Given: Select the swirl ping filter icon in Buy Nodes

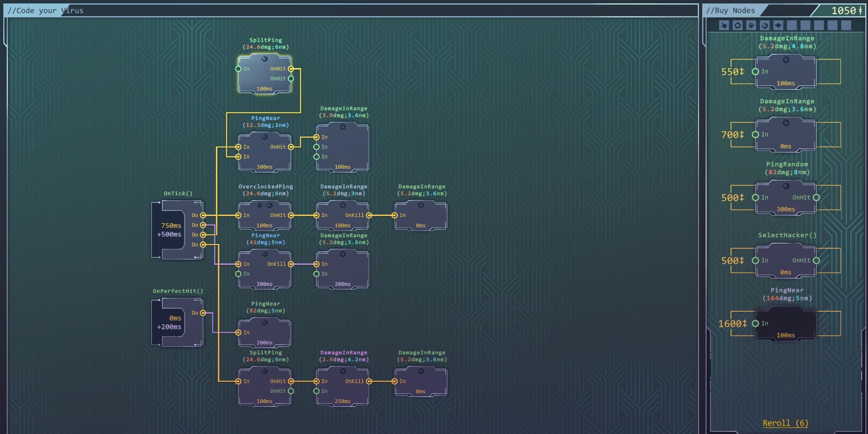Looking at the screenshot, I should pos(765,26).
